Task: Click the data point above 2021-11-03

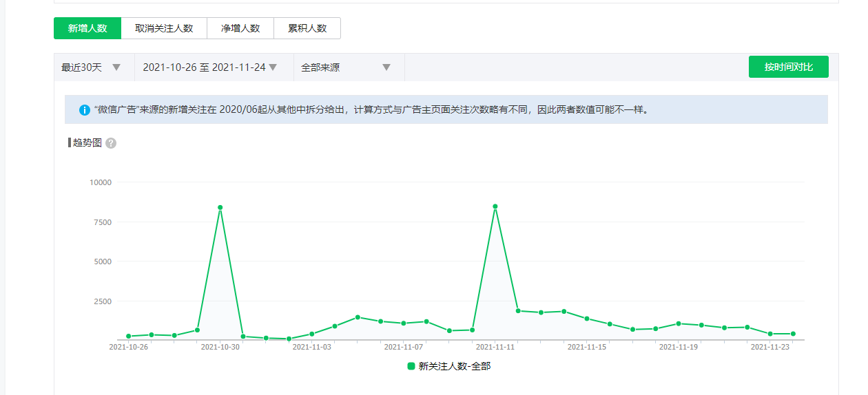Action: coord(311,334)
